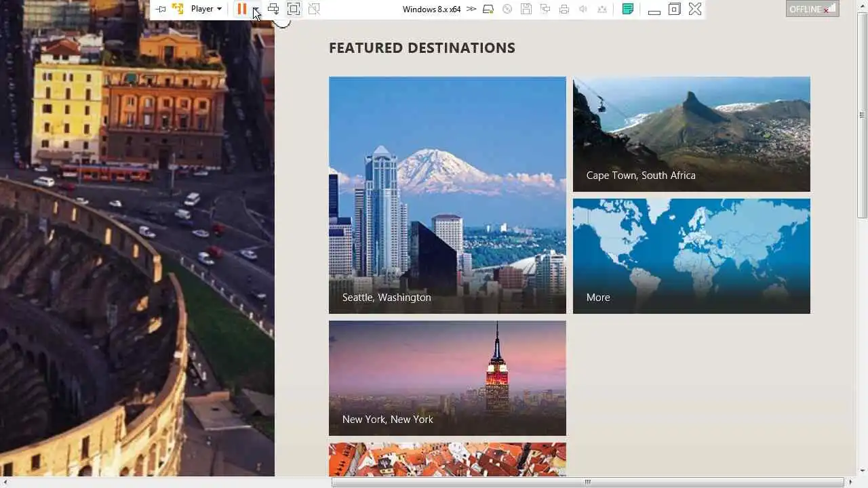This screenshot has height=488, width=868.
Task: Click the horizontal scrollbar left arrow
Action: (5, 482)
